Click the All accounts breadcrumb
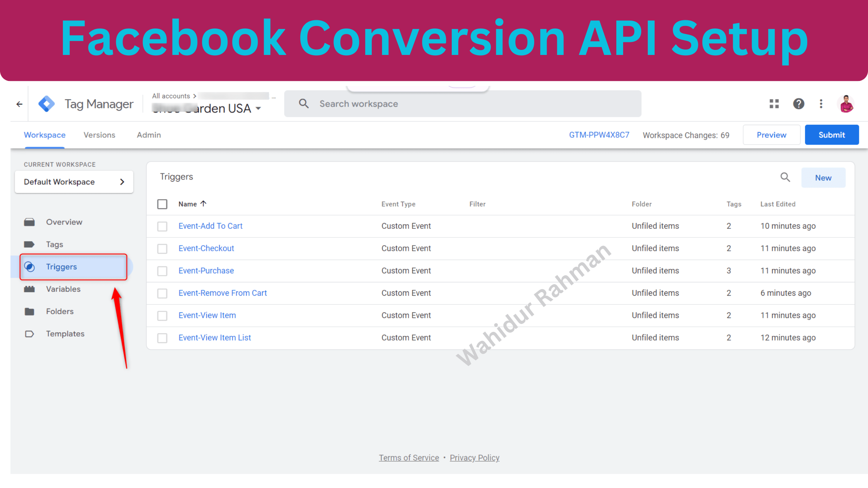 click(171, 96)
